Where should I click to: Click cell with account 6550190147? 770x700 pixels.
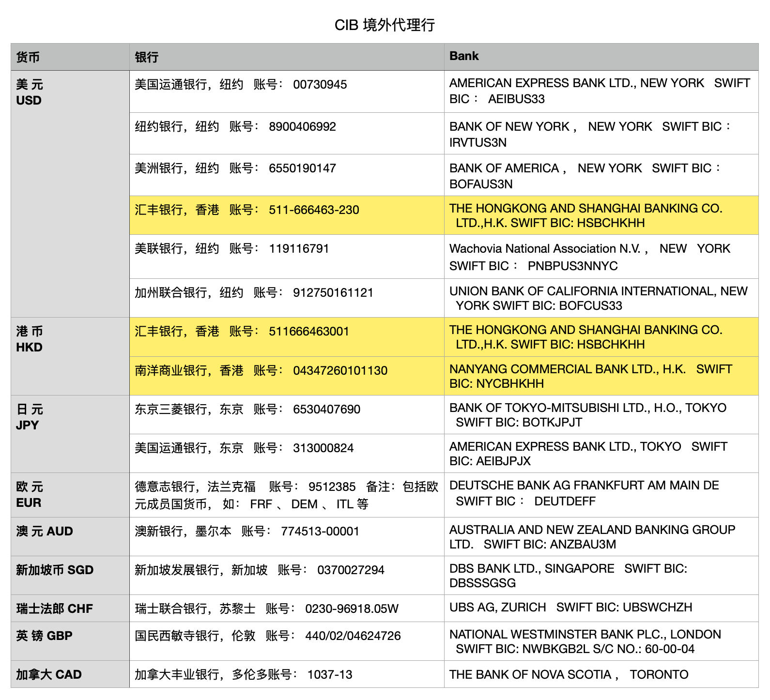pyautogui.click(x=287, y=175)
